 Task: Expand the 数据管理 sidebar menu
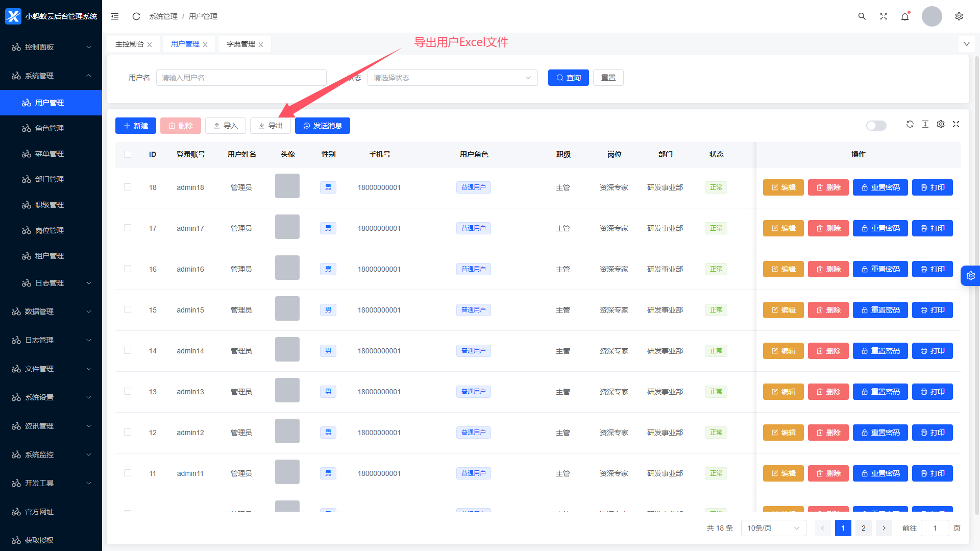click(x=51, y=312)
